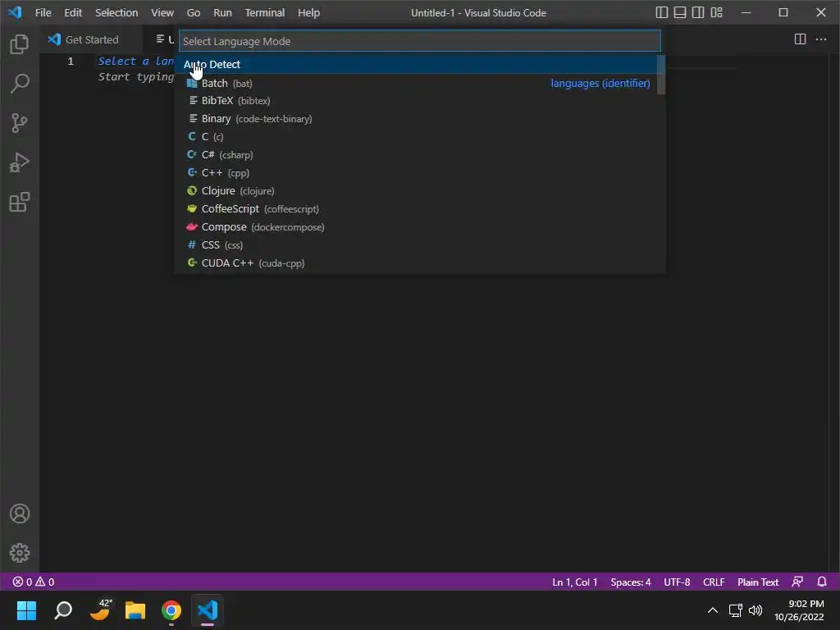
Task: Open the editor More Actions ellipsis
Action: 820,39
